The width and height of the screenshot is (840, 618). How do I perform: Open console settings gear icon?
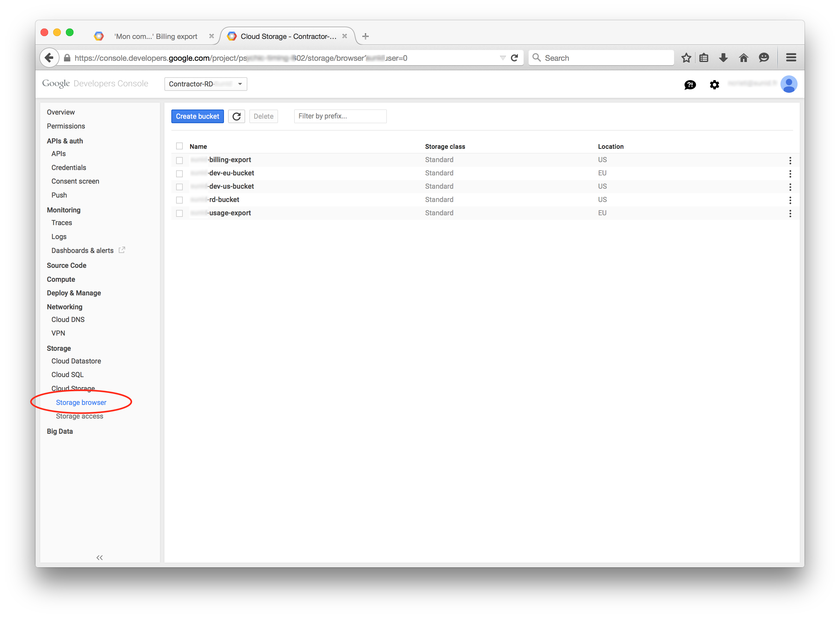pyautogui.click(x=714, y=85)
